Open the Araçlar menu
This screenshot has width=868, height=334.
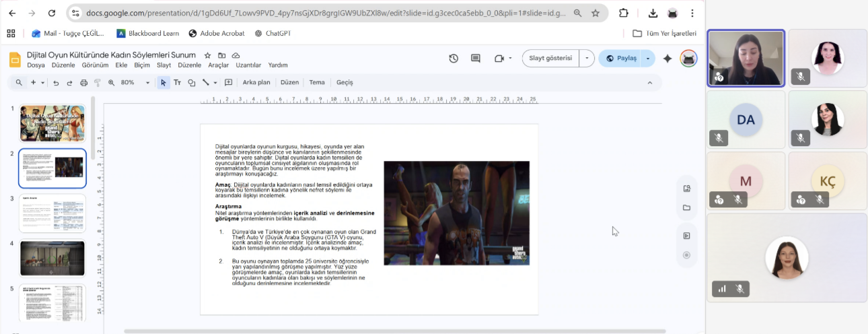click(218, 65)
